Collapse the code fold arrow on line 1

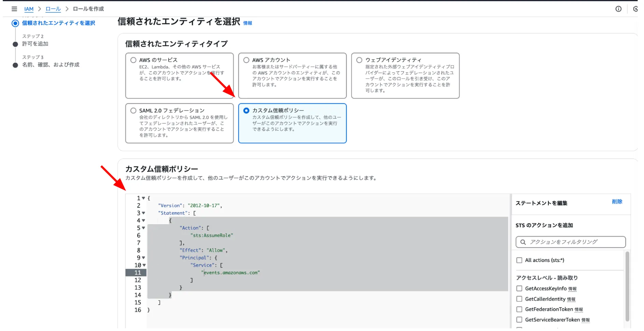tap(143, 198)
